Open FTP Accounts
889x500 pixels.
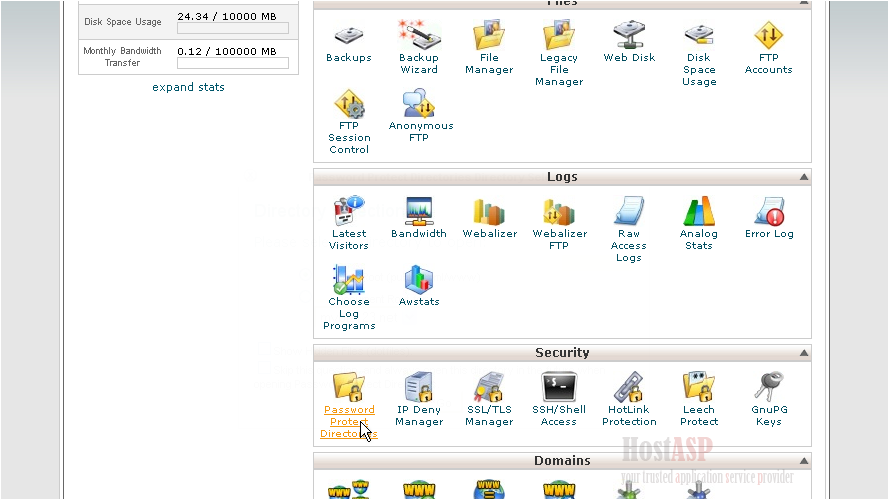click(768, 36)
